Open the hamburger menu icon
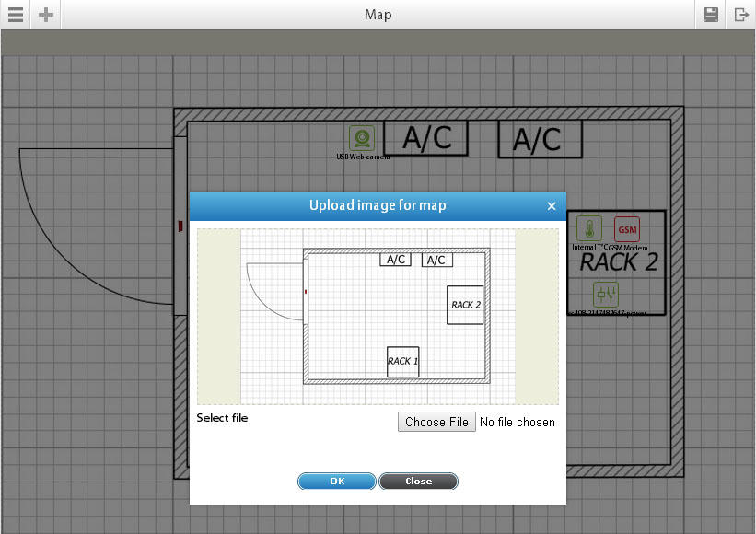756x534 pixels. (16, 15)
